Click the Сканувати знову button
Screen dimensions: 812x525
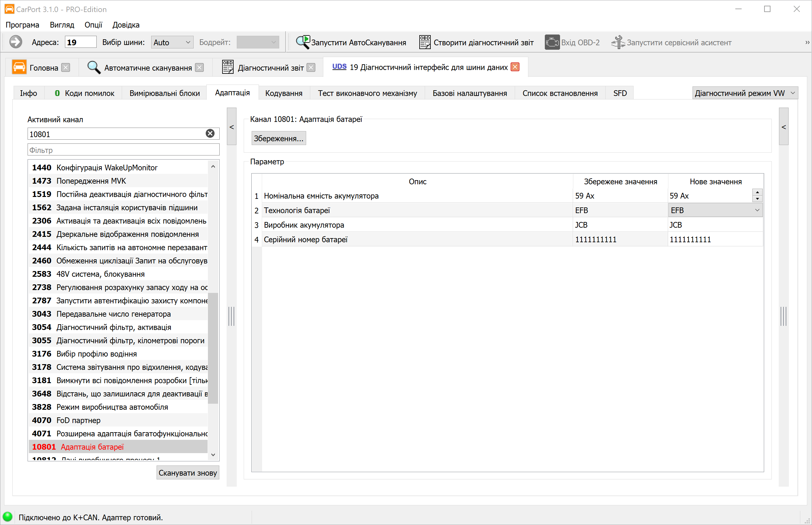pyautogui.click(x=188, y=473)
